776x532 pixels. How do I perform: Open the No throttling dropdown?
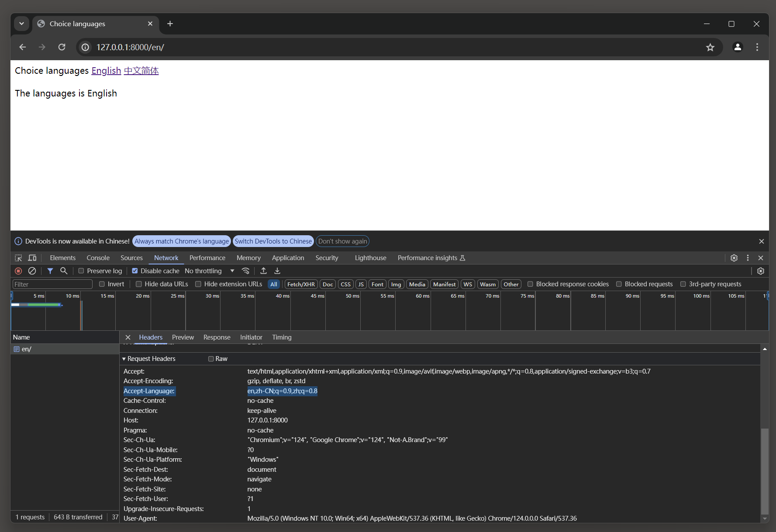210,271
